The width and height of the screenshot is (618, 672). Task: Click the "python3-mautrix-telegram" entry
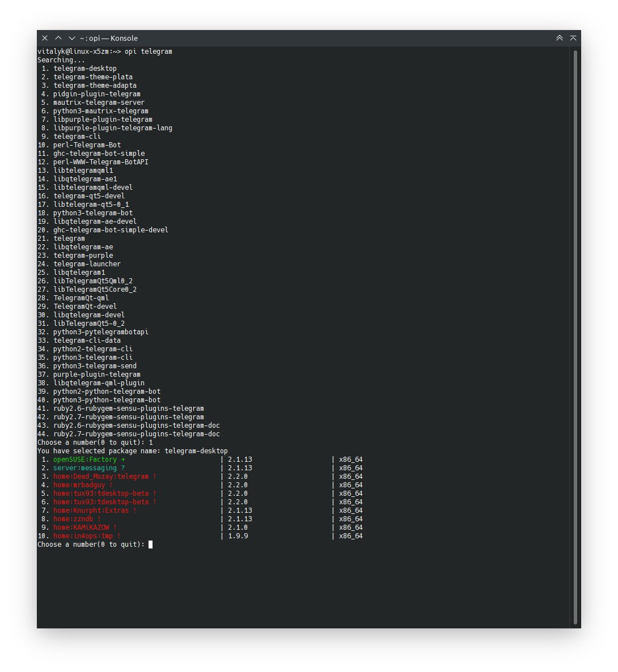coord(101,111)
